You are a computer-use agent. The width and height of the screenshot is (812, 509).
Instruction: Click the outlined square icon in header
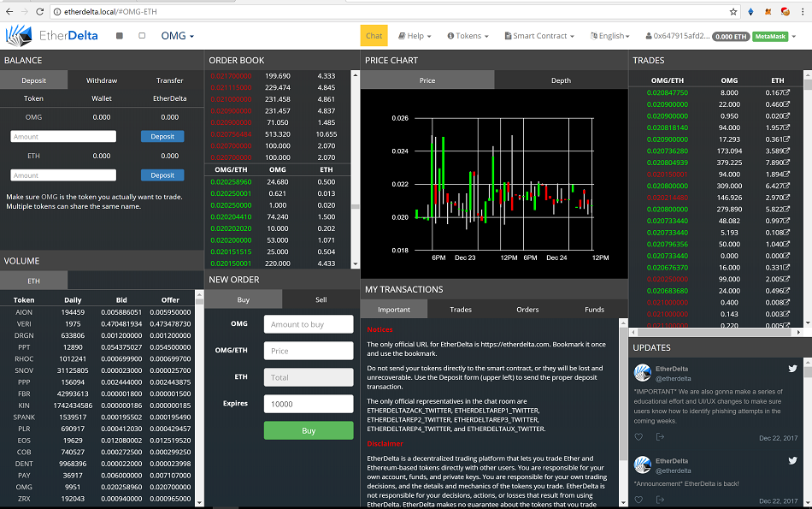pos(142,36)
